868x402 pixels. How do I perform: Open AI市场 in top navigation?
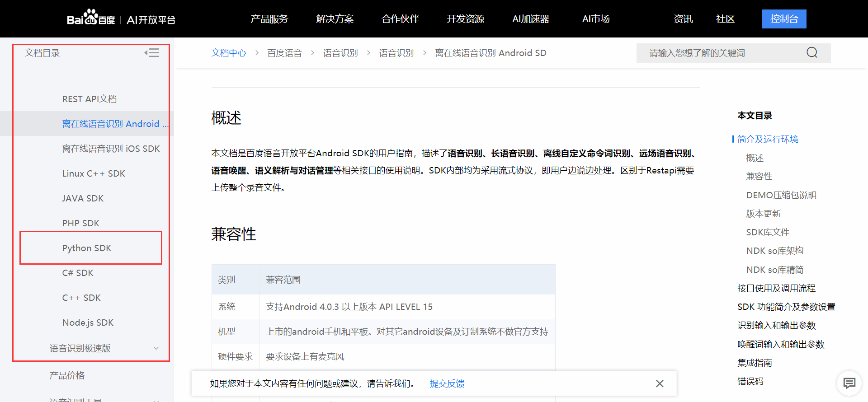(x=596, y=19)
